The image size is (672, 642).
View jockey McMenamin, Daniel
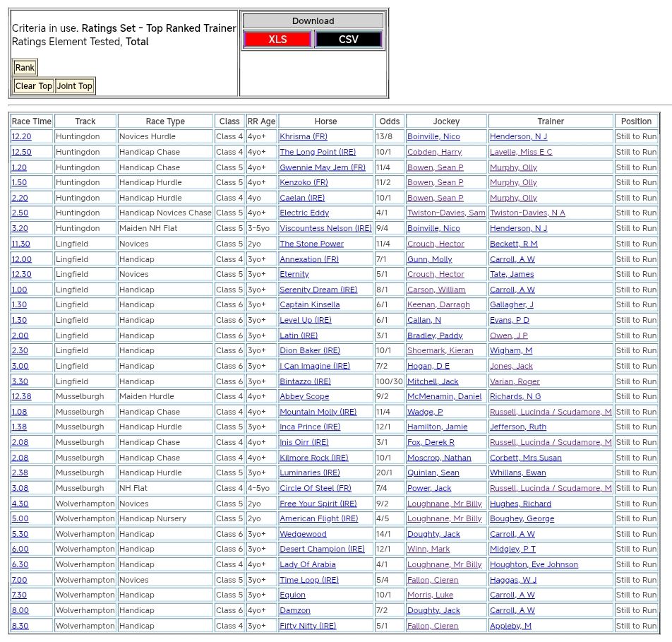[x=444, y=396]
